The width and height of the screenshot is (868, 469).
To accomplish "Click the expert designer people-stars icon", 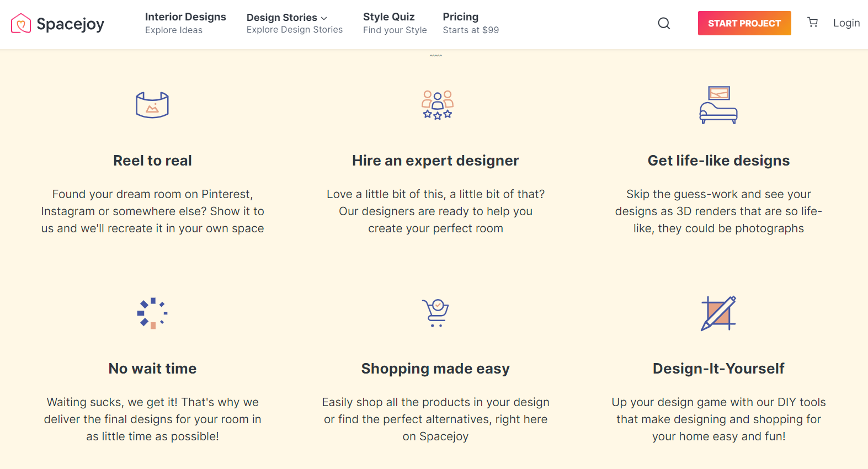I will click(x=437, y=105).
